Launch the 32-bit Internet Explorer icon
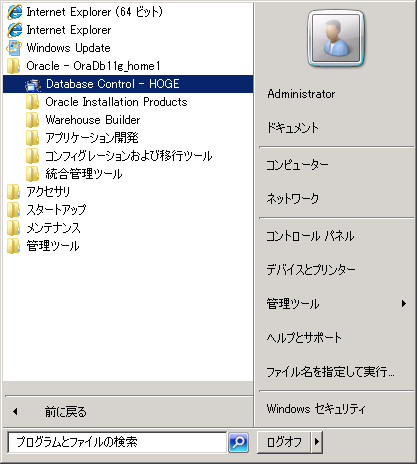 14,30
